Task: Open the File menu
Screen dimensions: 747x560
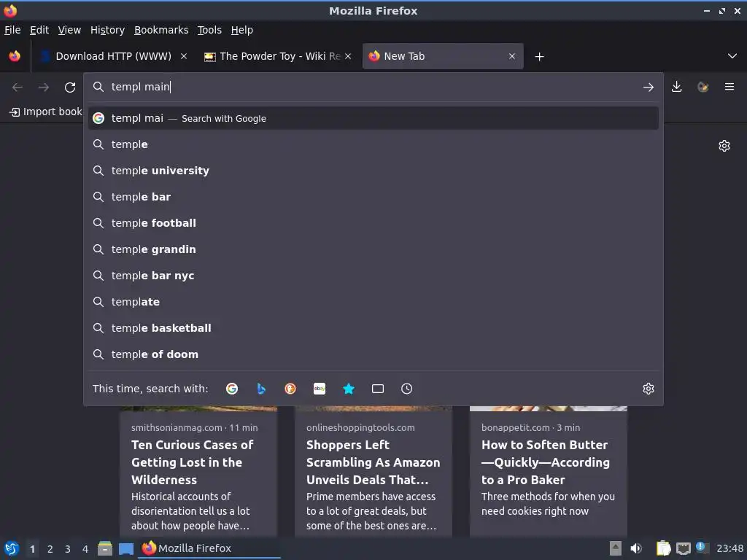Action: coord(12,30)
